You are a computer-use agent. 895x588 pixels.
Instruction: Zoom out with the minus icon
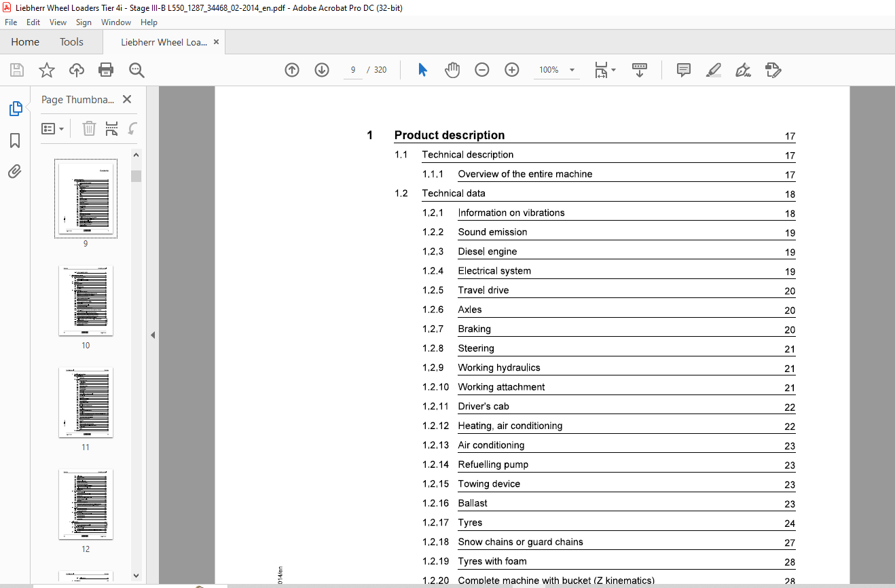point(482,70)
